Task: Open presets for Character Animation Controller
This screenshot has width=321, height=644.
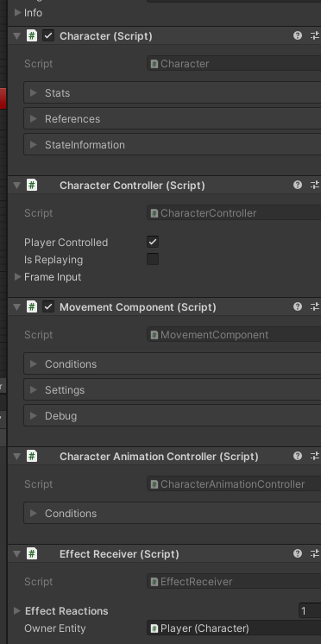Action: tap(315, 457)
